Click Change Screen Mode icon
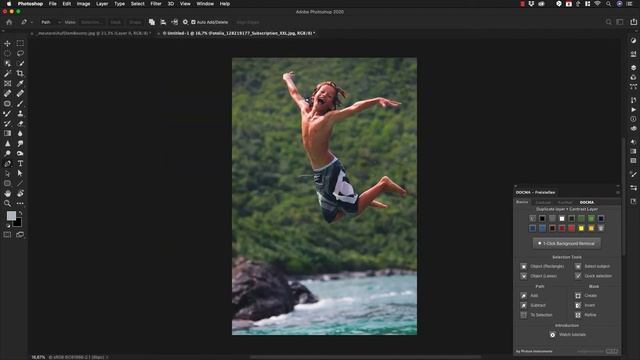Image resolution: width=640 pixels, height=360 pixels. pyautogui.click(x=20, y=235)
